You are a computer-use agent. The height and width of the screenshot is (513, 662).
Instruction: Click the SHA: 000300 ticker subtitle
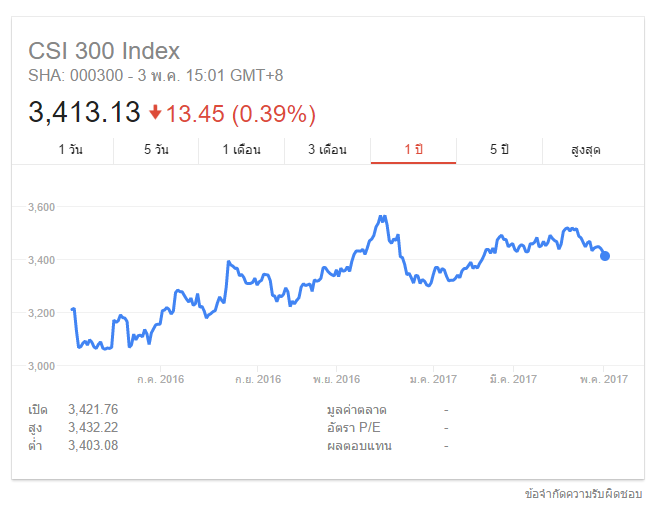click(68, 74)
